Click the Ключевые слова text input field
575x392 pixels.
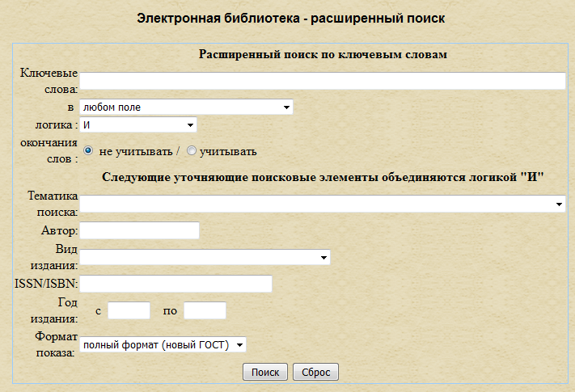tap(322, 81)
